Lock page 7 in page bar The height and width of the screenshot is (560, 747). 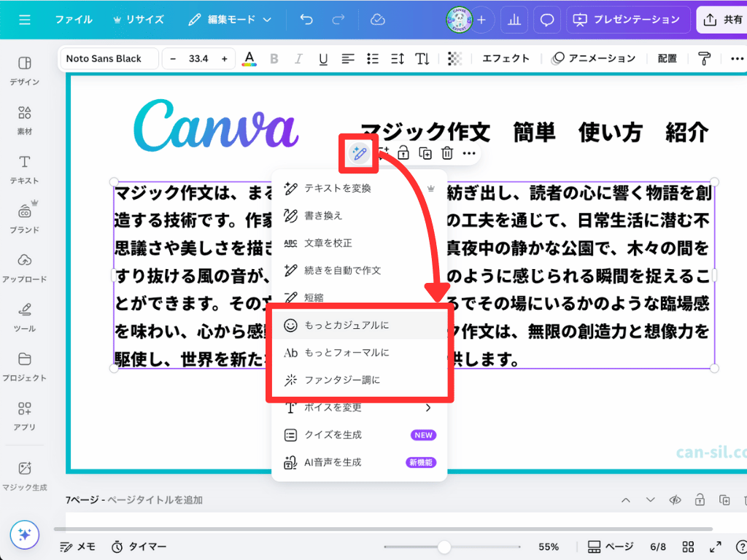coord(700,500)
